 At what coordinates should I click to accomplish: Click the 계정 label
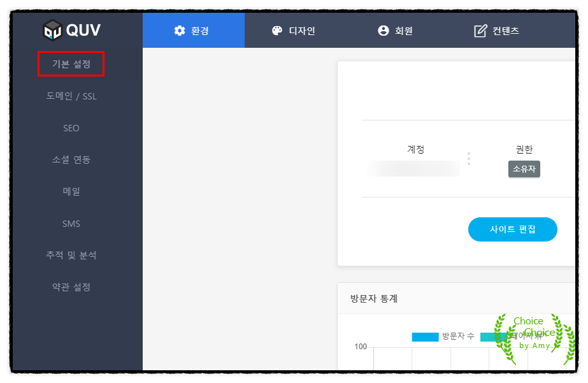tap(415, 149)
